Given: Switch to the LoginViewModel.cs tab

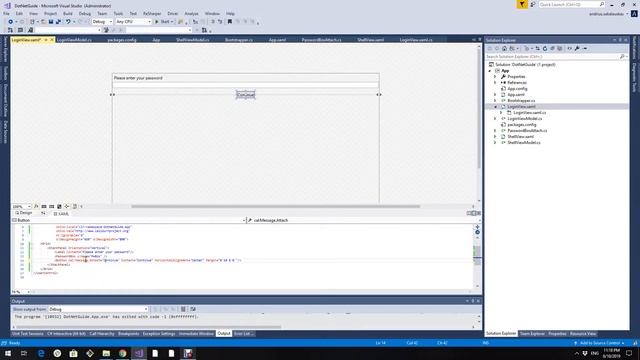Looking at the screenshot, I should pos(74,40).
